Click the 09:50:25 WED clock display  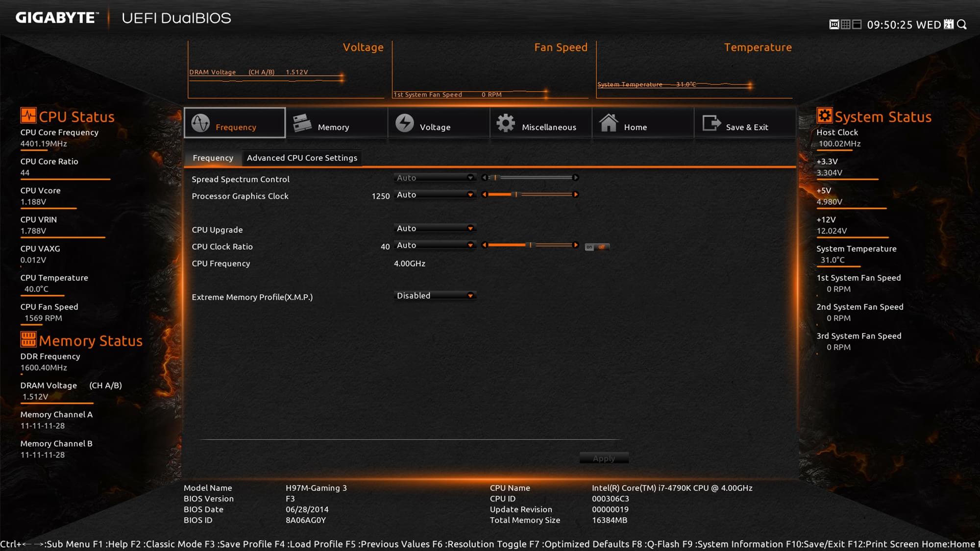904,25
